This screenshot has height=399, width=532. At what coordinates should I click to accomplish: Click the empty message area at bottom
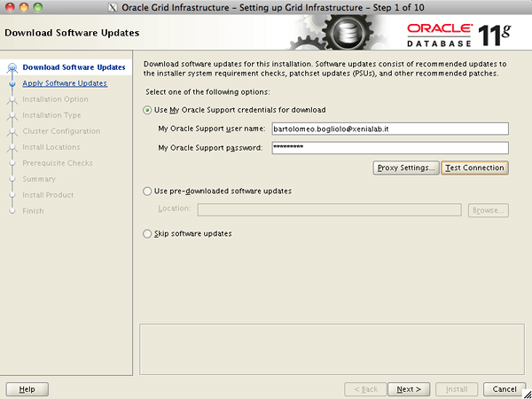pyautogui.click(x=332, y=349)
